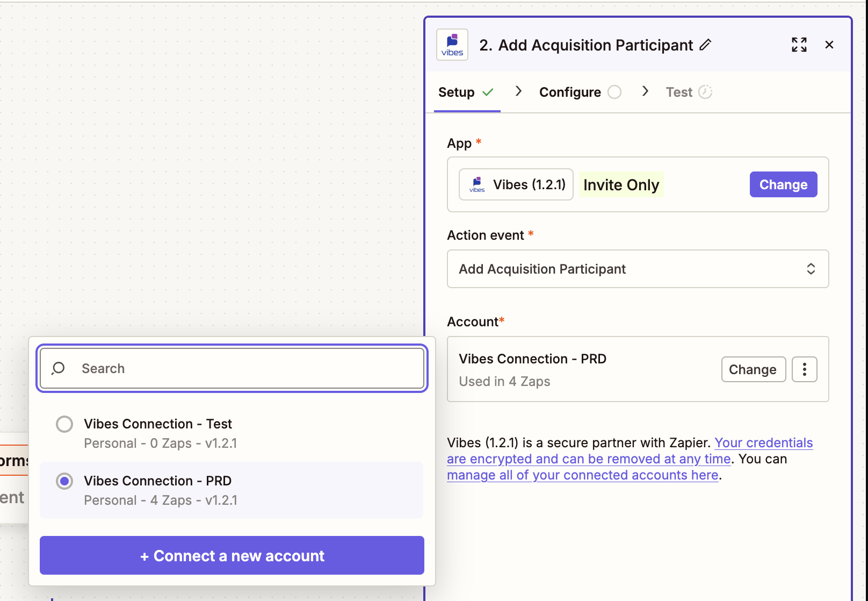Click 'Personal - 0 Zaps - v1.2.1' text
Image resolution: width=868 pixels, height=601 pixels.
[x=160, y=443]
